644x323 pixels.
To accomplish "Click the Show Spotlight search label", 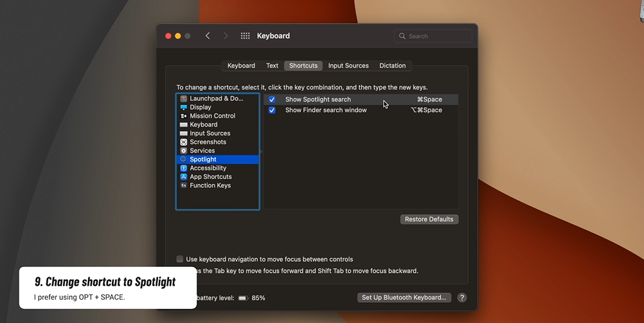I will click(x=318, y=100).
